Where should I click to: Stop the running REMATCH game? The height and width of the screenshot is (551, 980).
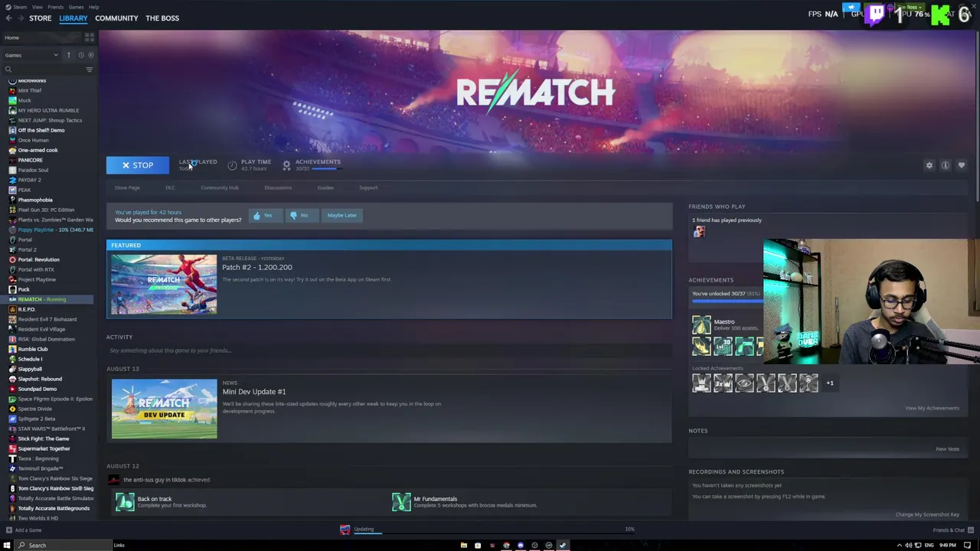click(x=138, y=165)
